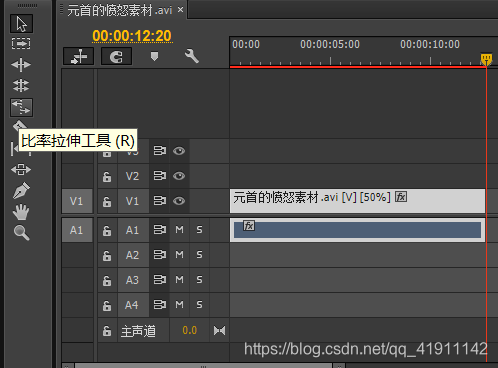Solo track A4 with S button
This screenshot has width=498, height=368.
point(199,305)
